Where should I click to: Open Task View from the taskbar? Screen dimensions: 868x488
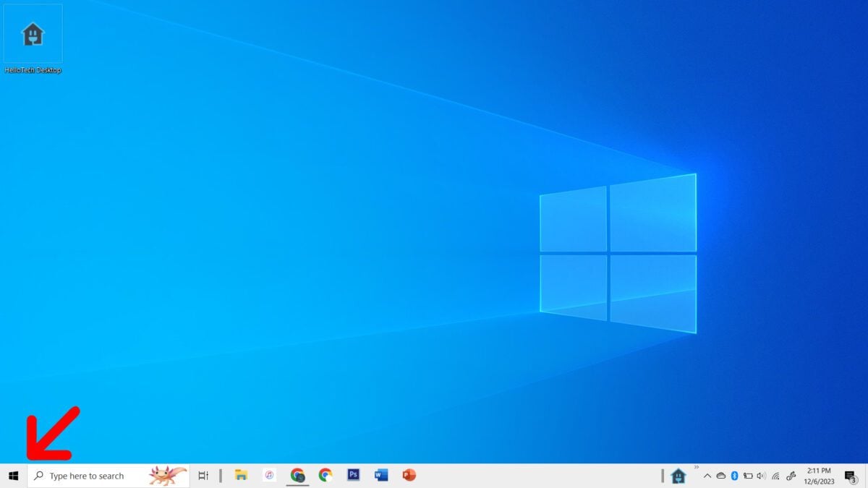point(203,476)
